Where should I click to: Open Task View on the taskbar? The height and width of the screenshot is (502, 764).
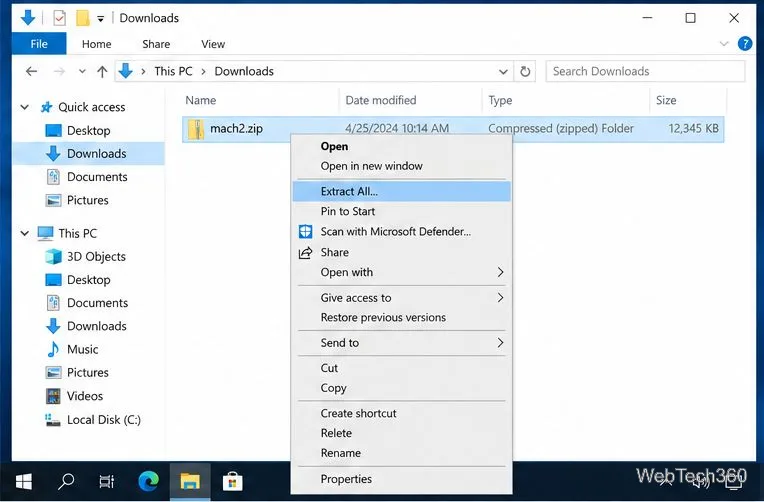pyautogui.click(x=107, y=482)
